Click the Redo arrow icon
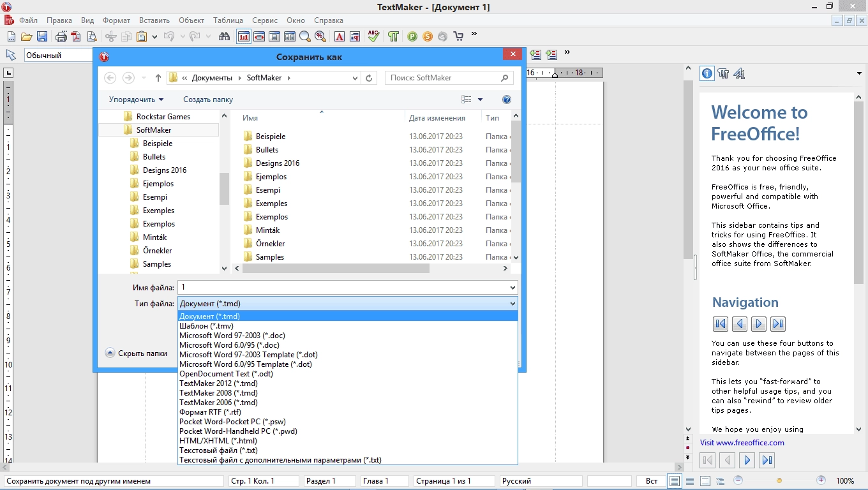The height and width of the screenshot is (490, 868). coord(195,36)
